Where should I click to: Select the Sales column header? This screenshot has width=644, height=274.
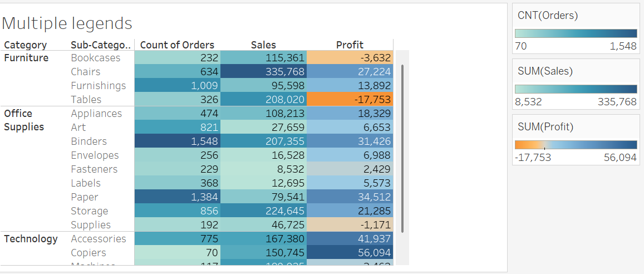(x=263, y=45)
